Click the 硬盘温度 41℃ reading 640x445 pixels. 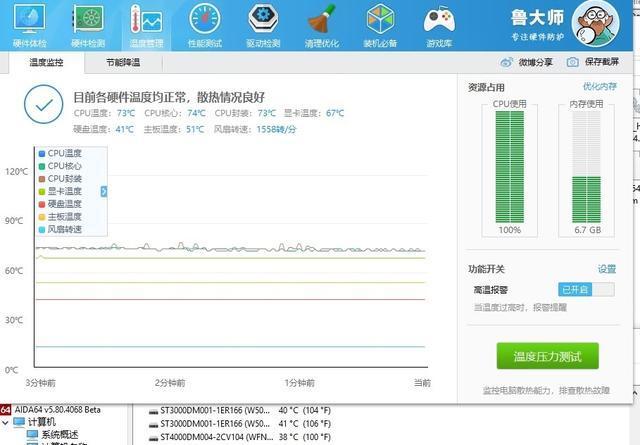pos(104,129)
